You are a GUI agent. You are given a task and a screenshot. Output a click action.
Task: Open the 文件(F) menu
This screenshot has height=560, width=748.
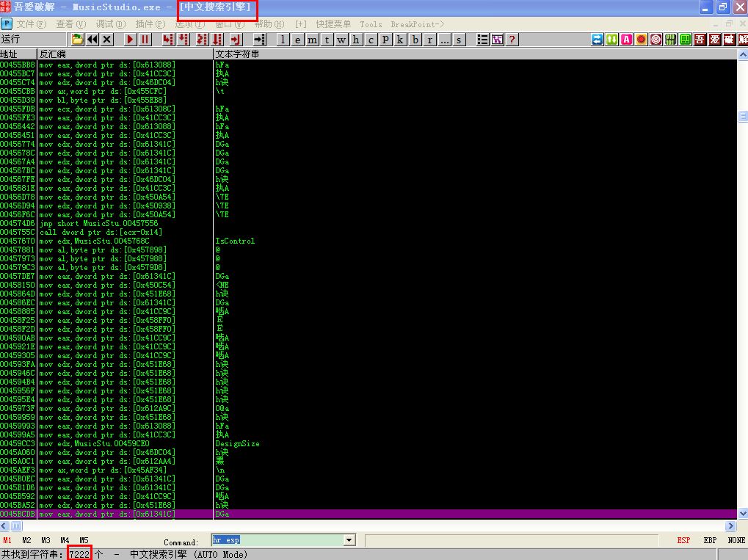[32, 23]
